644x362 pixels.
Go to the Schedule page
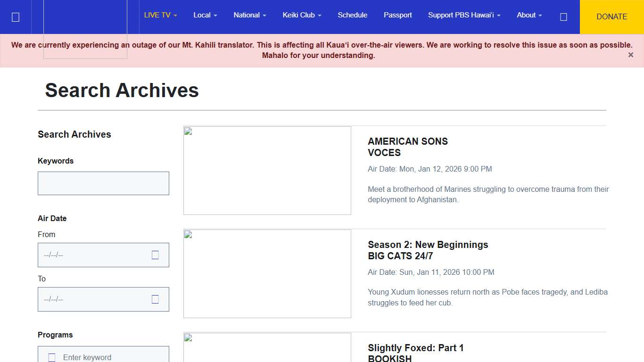pos(352,15)
